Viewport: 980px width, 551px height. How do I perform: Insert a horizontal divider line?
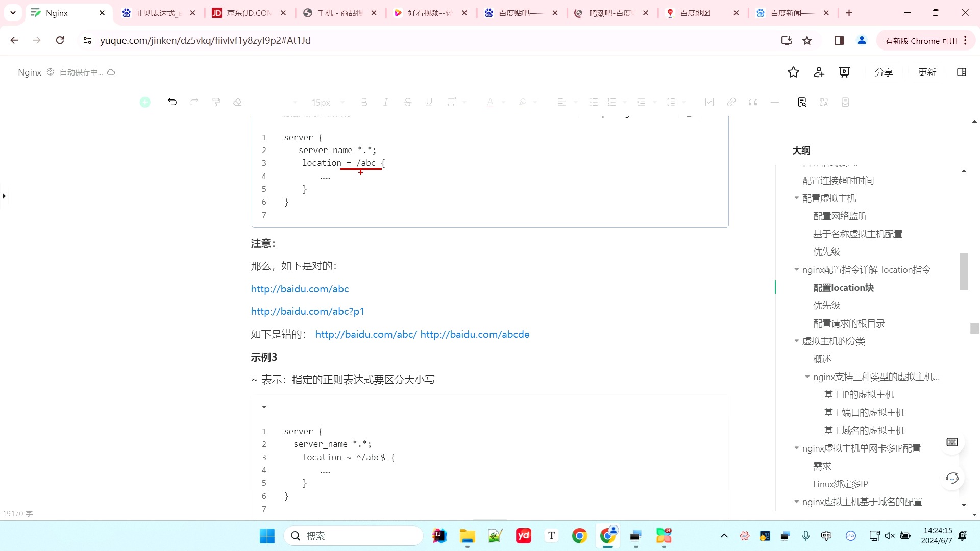[774, 102]
